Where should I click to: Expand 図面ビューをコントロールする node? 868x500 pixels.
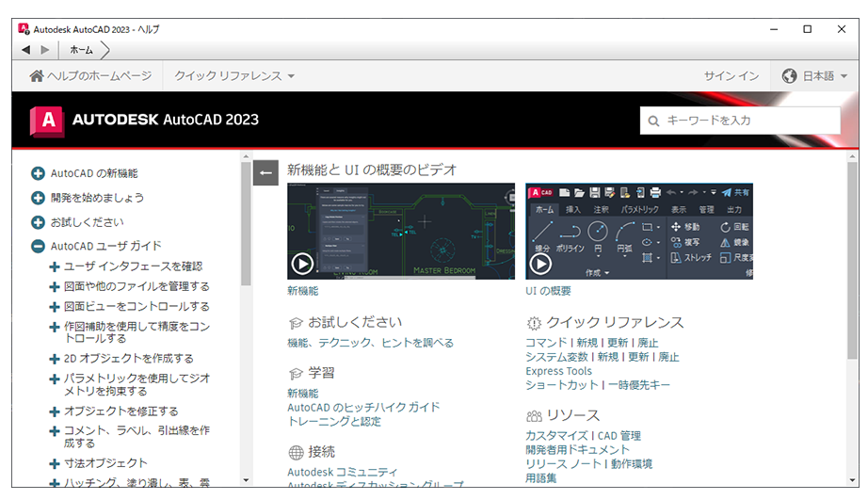tap(55, 307)
